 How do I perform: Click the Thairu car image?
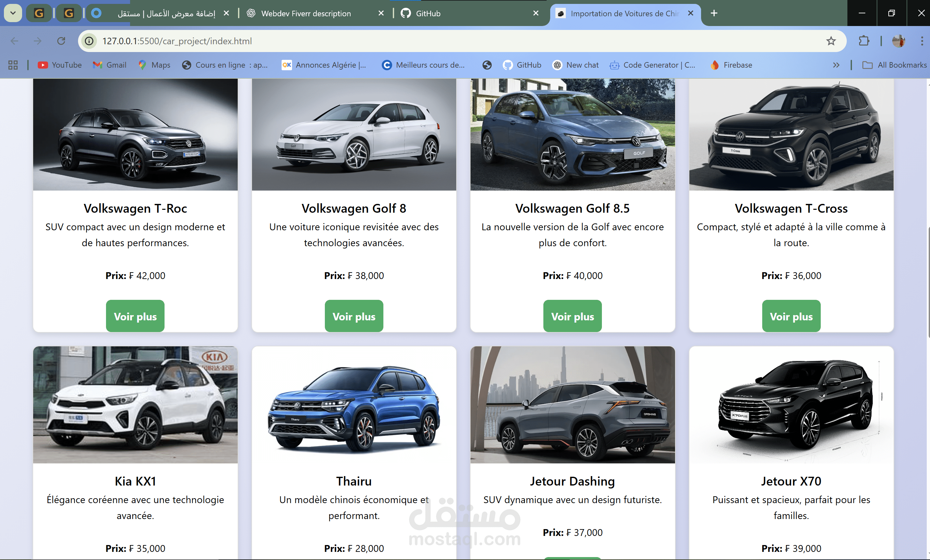click(x=354, y=405)
